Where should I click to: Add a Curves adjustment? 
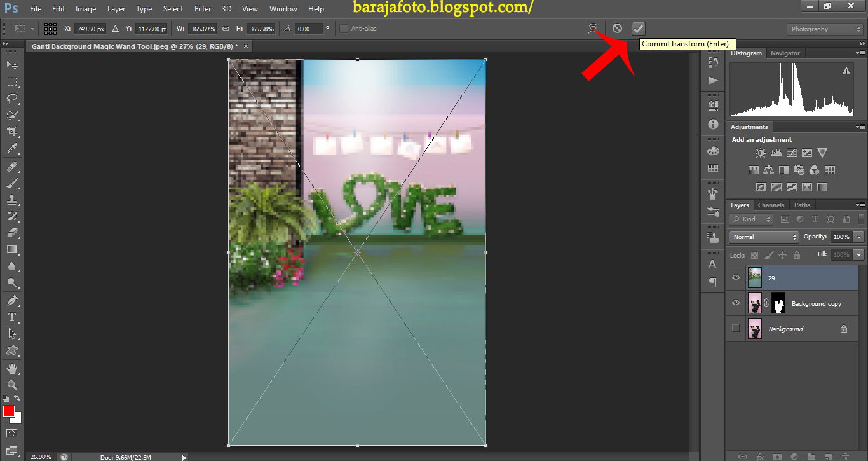click(791, 153)
